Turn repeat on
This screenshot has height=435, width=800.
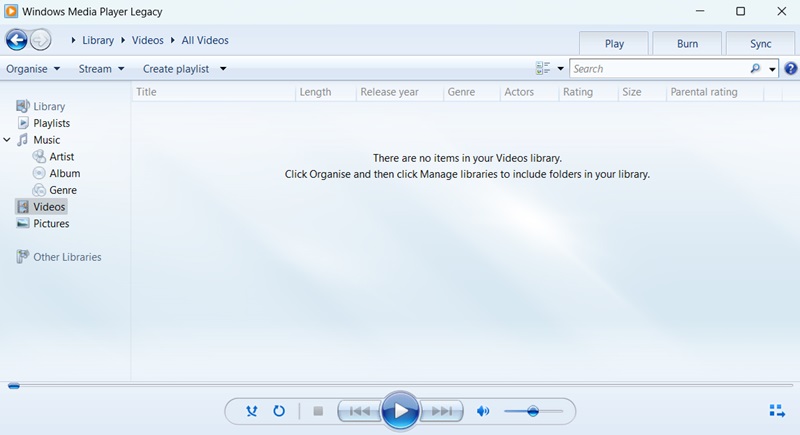[279, 411]
